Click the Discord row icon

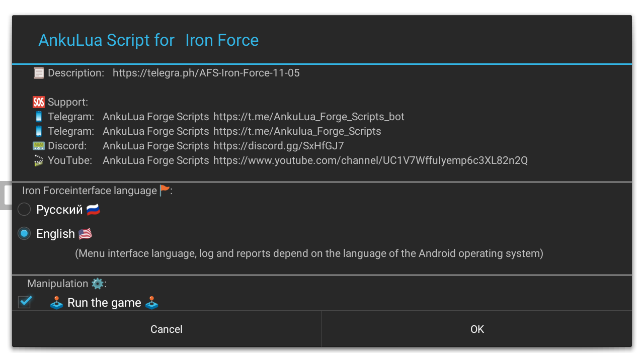click(x=39, y=146)
